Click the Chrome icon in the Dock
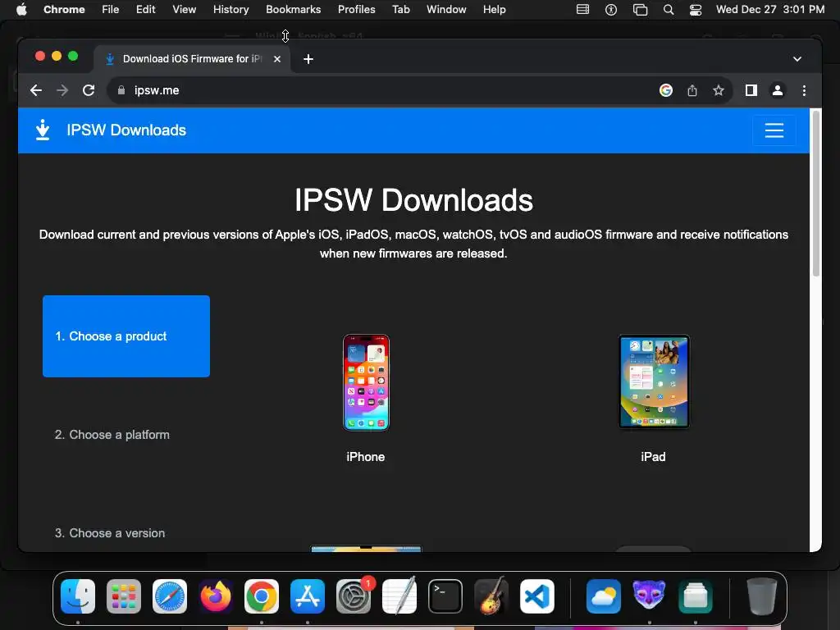Screen dimensions: 840x630 coord(262,596)
